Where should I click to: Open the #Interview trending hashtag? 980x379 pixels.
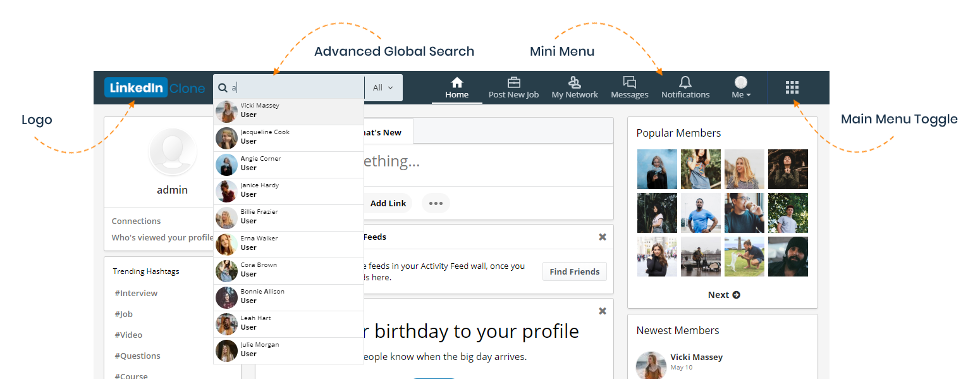pos(136,293)
